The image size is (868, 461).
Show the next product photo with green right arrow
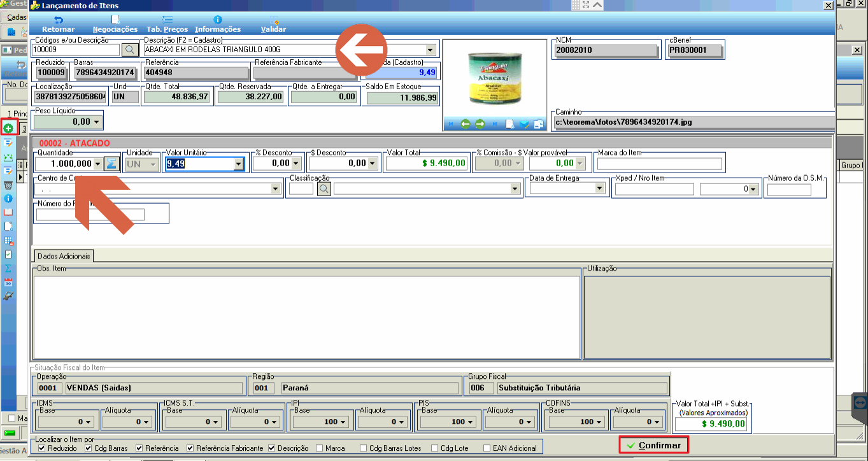[x=480, y=124]
